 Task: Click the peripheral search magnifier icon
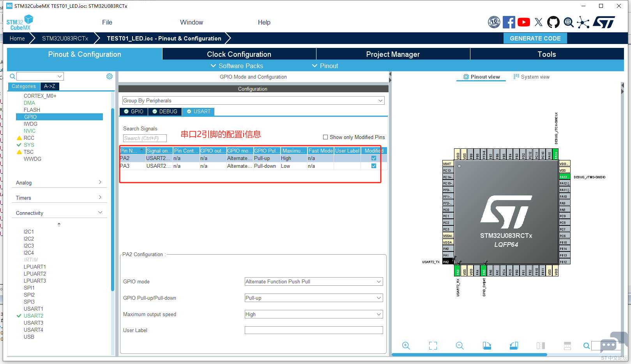click(12, 76)
